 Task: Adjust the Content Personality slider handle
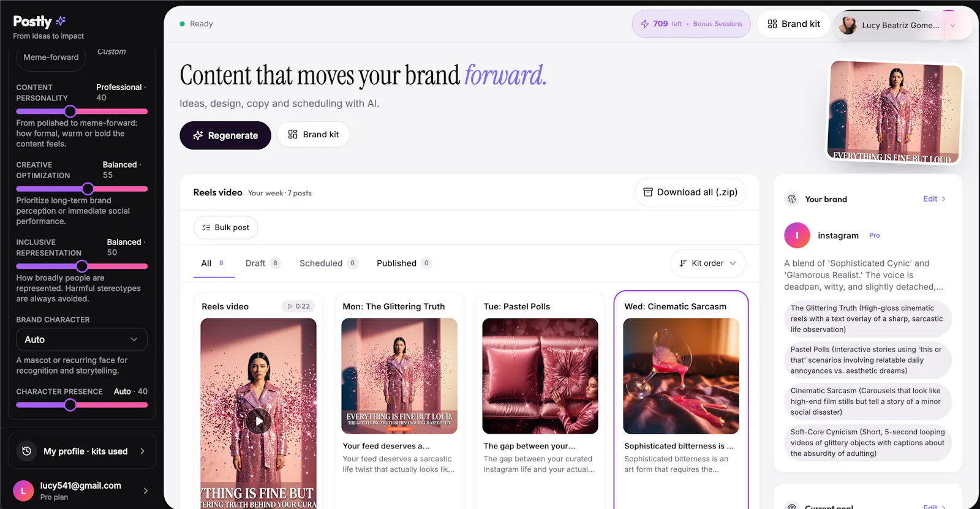(70, 111)
